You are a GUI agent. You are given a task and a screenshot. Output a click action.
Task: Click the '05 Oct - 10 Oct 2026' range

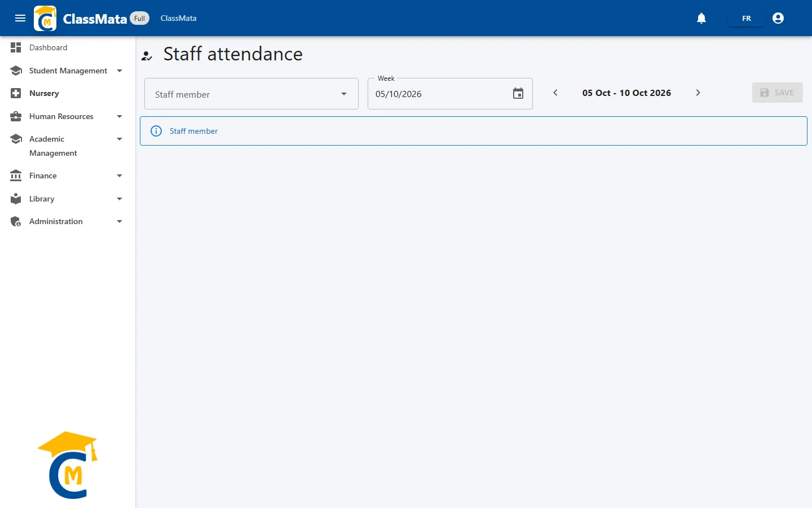[x=626, y=93]
